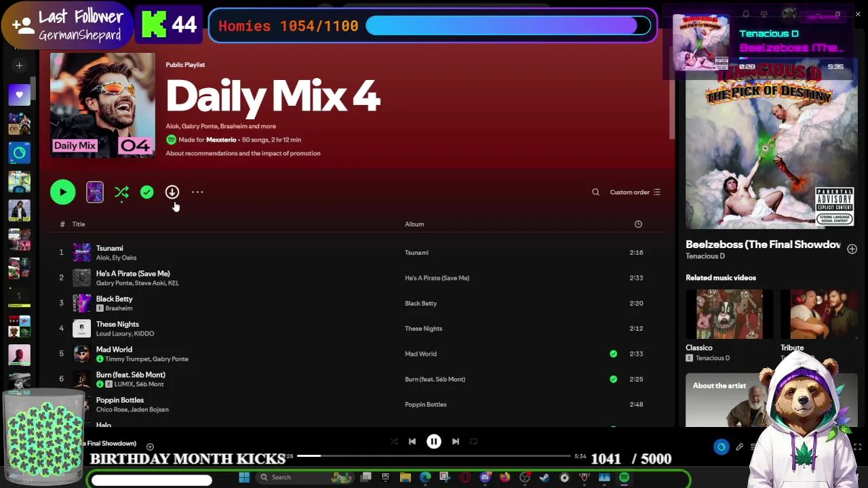Enable shuffle in the player bar

point(394,442)
